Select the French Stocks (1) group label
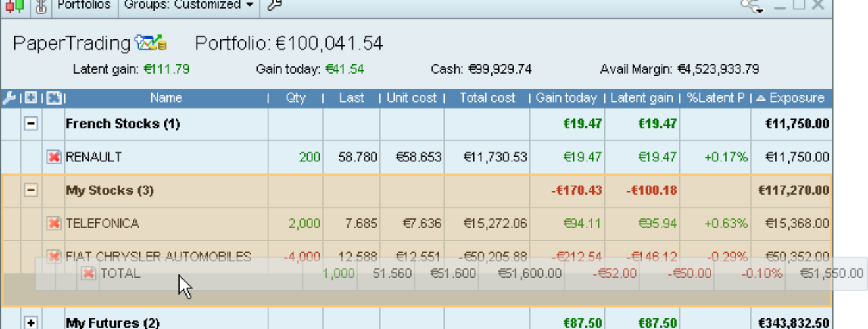The image size is (868, 329). pyautogui.click(x=122, y=124)
